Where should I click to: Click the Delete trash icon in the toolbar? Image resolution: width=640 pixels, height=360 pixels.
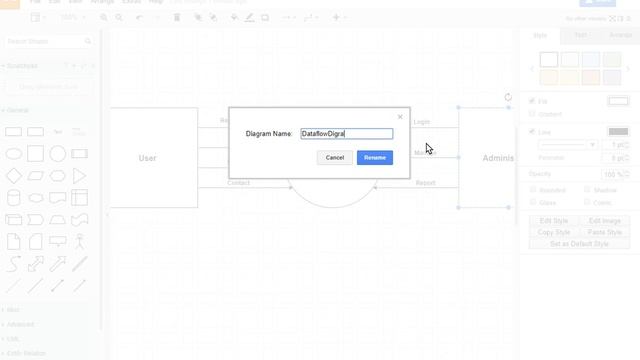pos(177,18)
